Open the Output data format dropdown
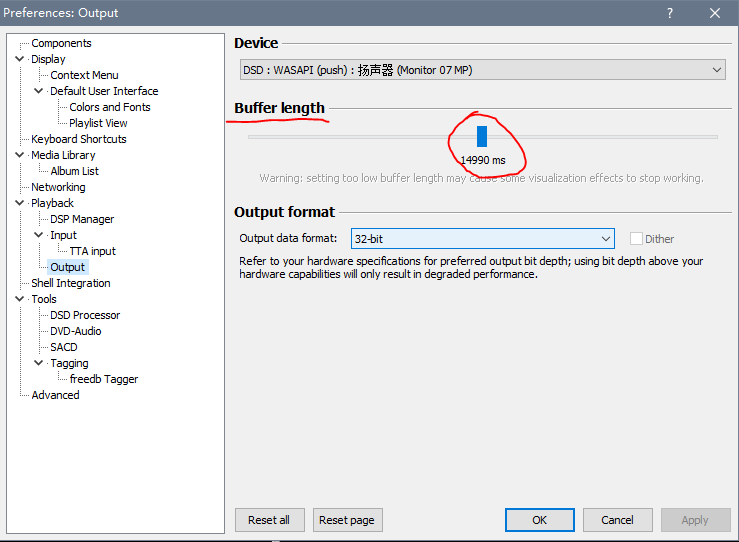The width and height of the screenshot is (739, 542). (x=482, y=239)
